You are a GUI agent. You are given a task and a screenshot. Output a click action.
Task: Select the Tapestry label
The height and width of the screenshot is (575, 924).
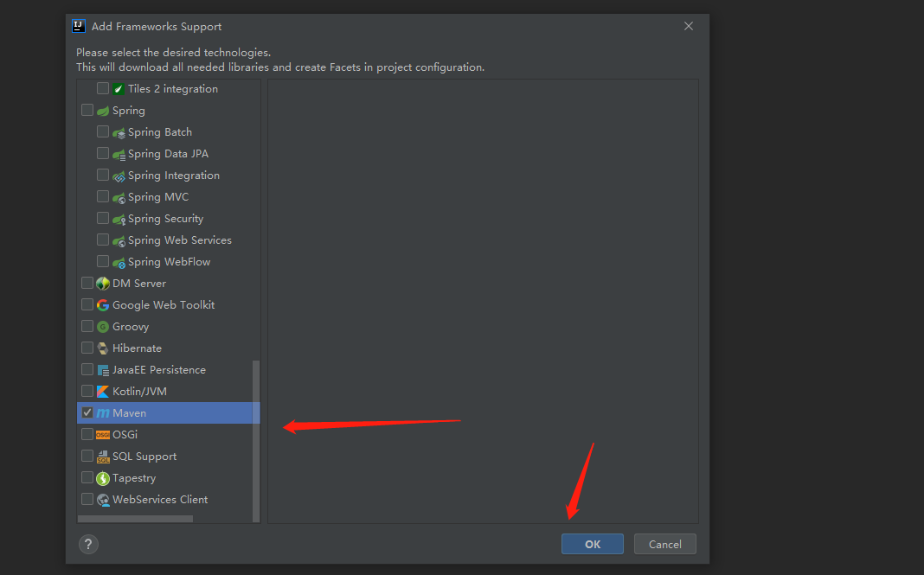point(134,478)
